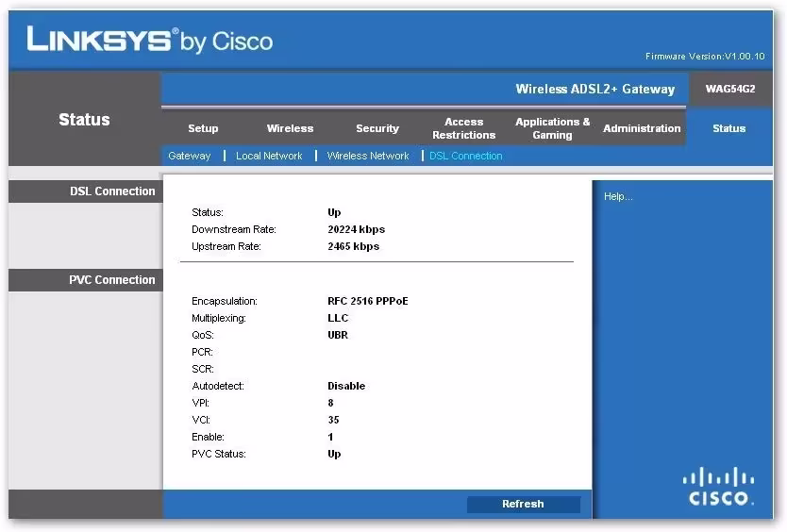Click the WAG54G2 model label
The height and width of the screenshot is (532, 787).
click(730, 89)
